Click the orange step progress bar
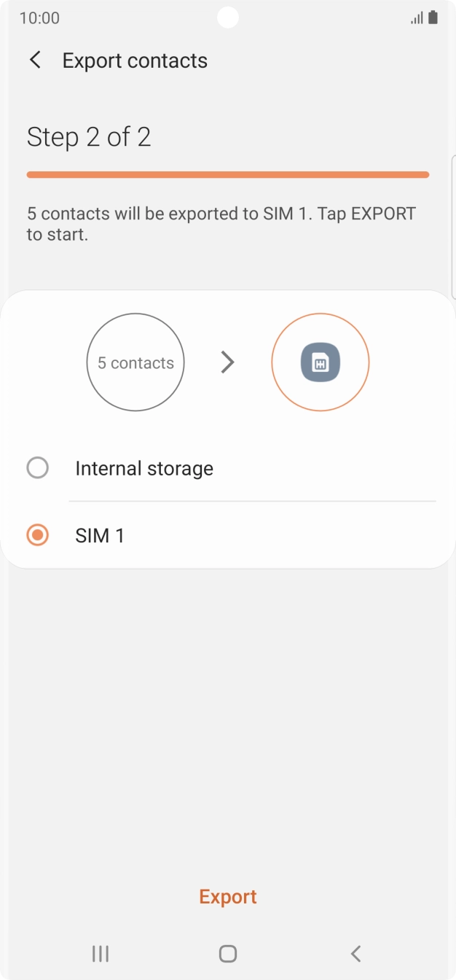 [228, 174]
